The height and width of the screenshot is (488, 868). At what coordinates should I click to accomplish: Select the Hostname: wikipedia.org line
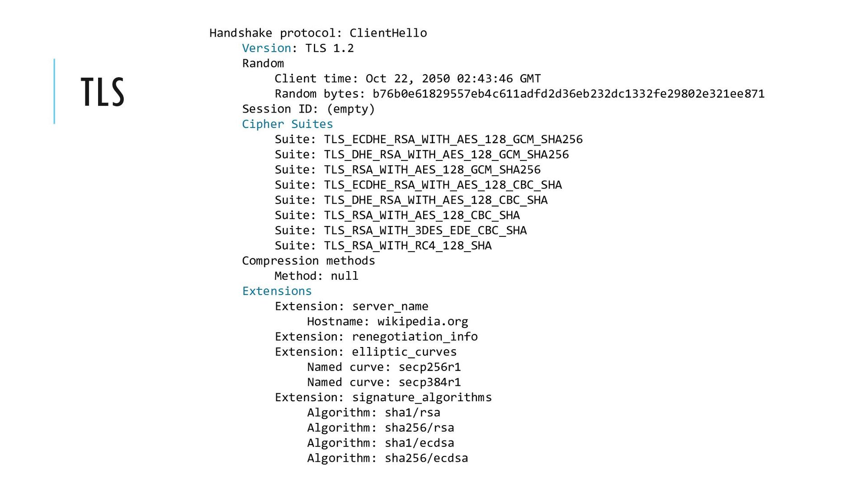point(388,321)
